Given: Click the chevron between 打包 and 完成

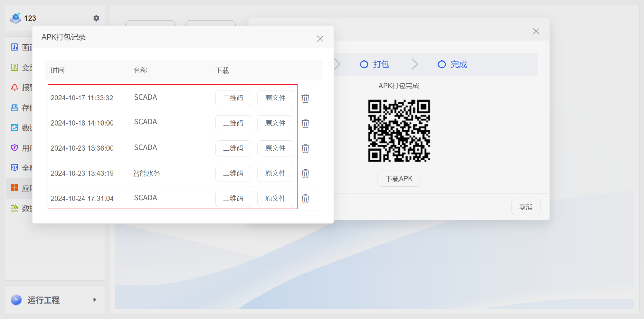Looking at the screenshot, I should point(415,64).
